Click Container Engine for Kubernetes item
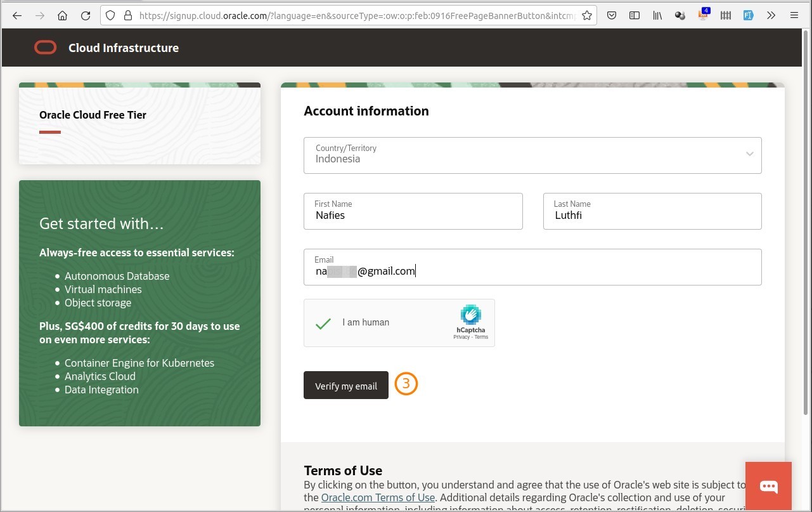 tap(139, 363)
